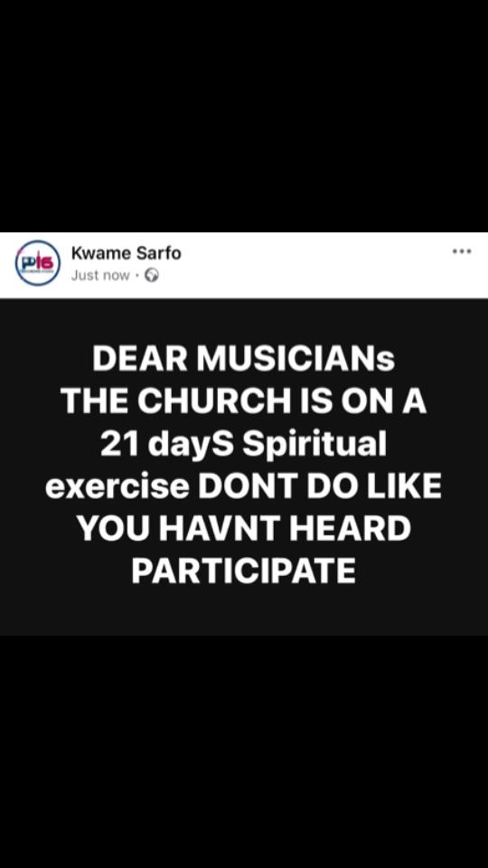Tap the P16 profile picture avatar
The width and height of the screenshot is (488, 868).
pyautogui.click(x=38, y=263)
